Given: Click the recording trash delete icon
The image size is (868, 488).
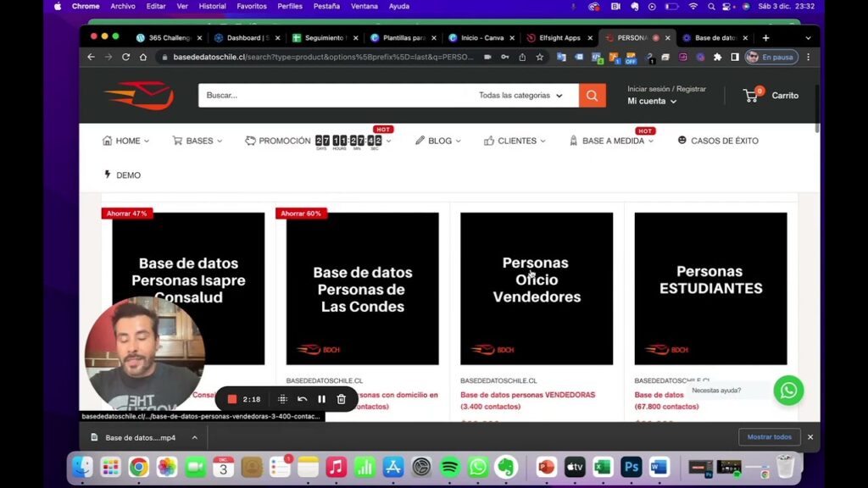Looking at the screenshot, I should coord(341,398).
